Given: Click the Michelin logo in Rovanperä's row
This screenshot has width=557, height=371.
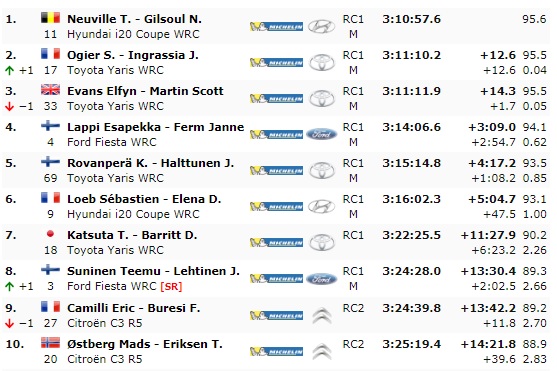Looking at the screenshot, I should [x=276, y=171].
